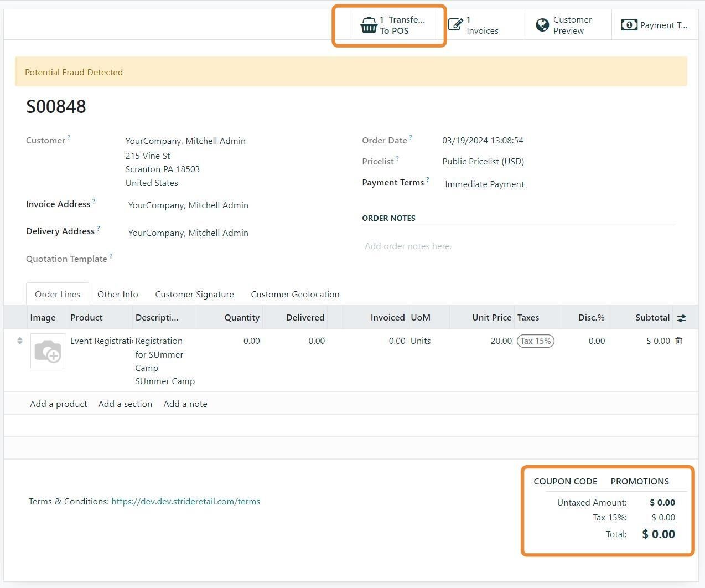Click the globe icon for Customer Preview
The width and height of the screenshot is (705, 588).
pyautogui.click(x=542, y=25)
